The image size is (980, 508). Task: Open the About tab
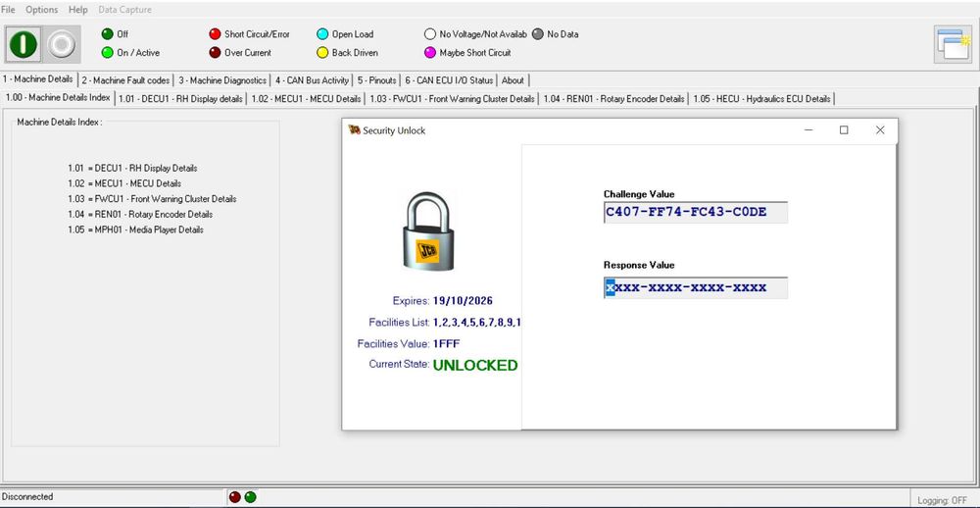click(x=514, y=80)
